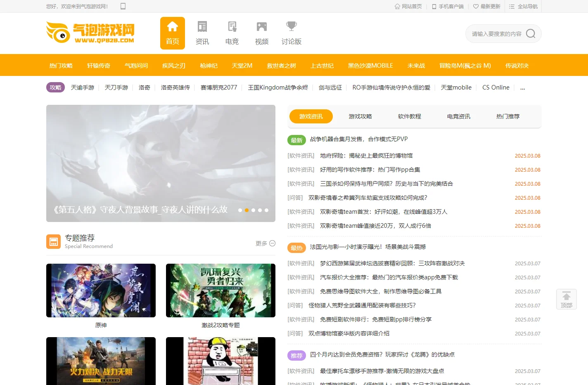Open the 电竞 esports nav icon
This screenshot has width=588, height=385.
[x=232, y=33]
